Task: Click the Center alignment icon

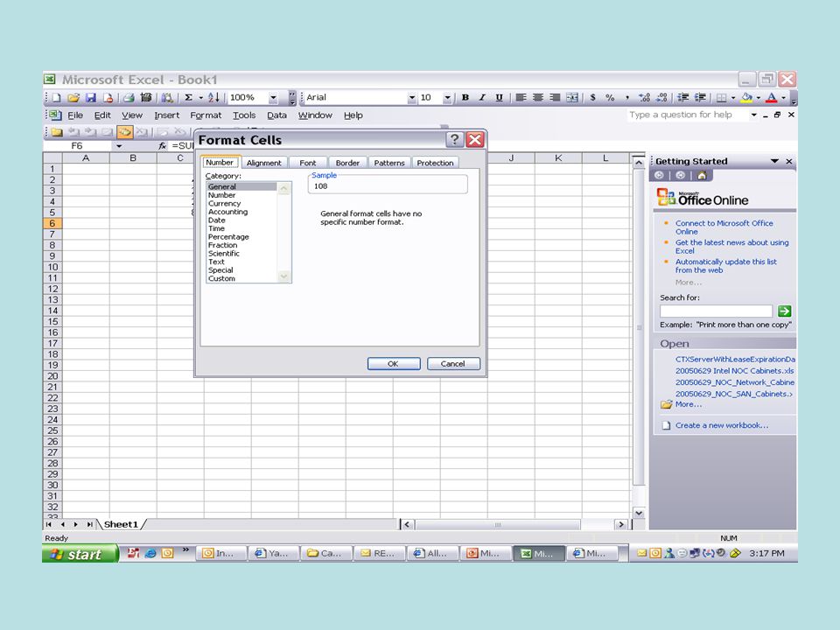Action: coord(538,97)
